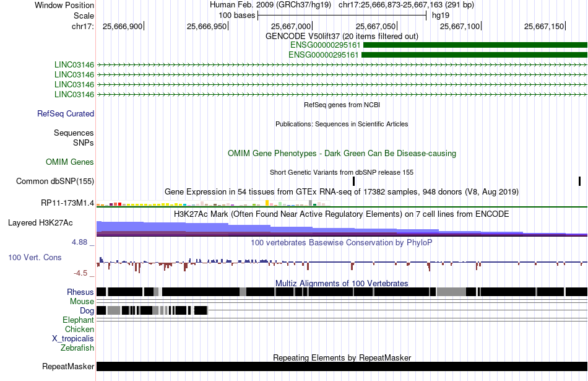The height and width of the screenshot is (381, 588).
Task: Click the third LINC03146 label
Action: 74,84
